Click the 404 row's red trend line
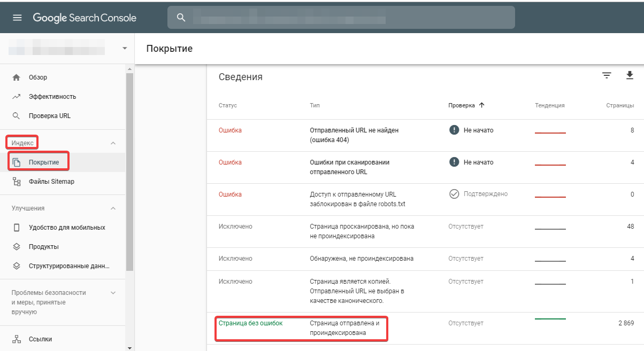644x351 pixels. (x=550, y=132)
